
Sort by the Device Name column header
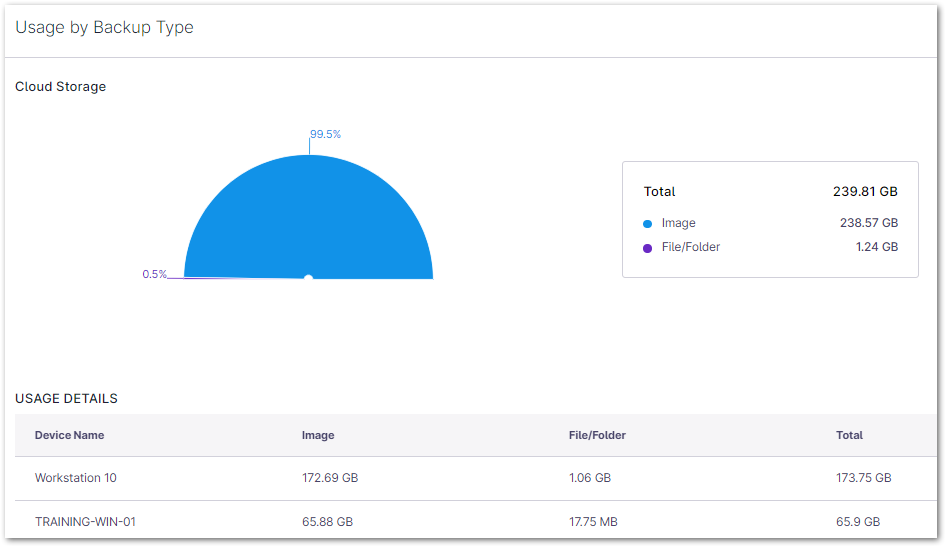coord(69,435)
